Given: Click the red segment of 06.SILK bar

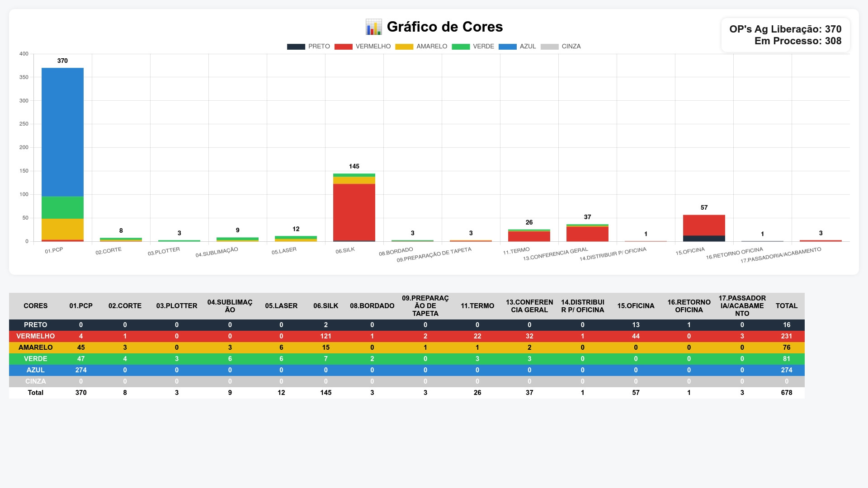Looking at the screenshot, I should (354, 211).
